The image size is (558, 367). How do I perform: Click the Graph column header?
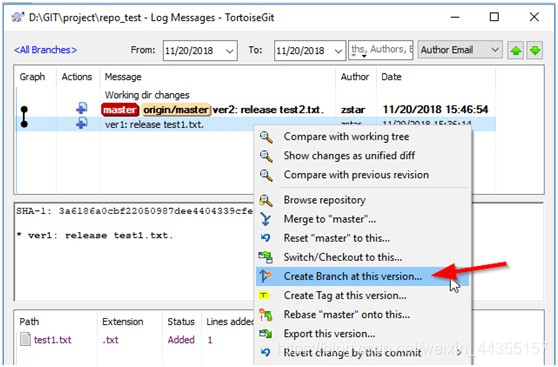pos(32,77)
